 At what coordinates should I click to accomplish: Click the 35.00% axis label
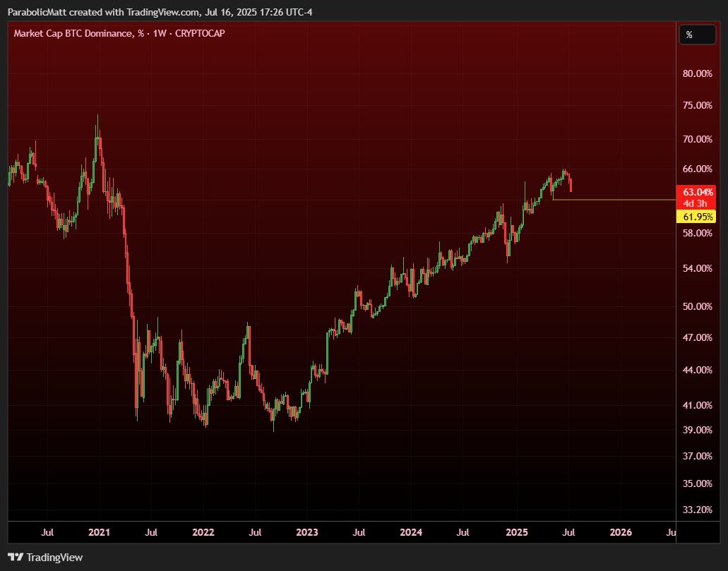(x=698, y=483)
